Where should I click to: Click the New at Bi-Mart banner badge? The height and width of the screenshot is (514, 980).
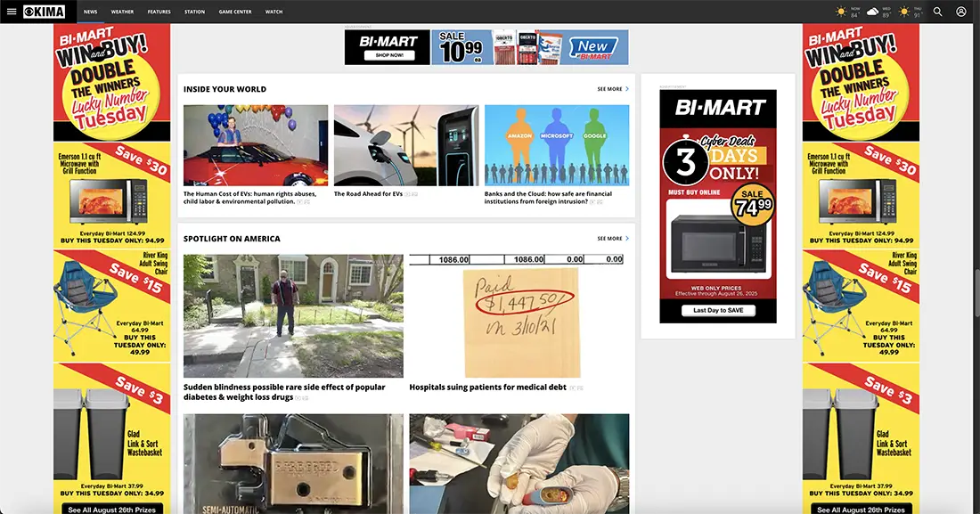pyautogui.click(x=593, y=47)
